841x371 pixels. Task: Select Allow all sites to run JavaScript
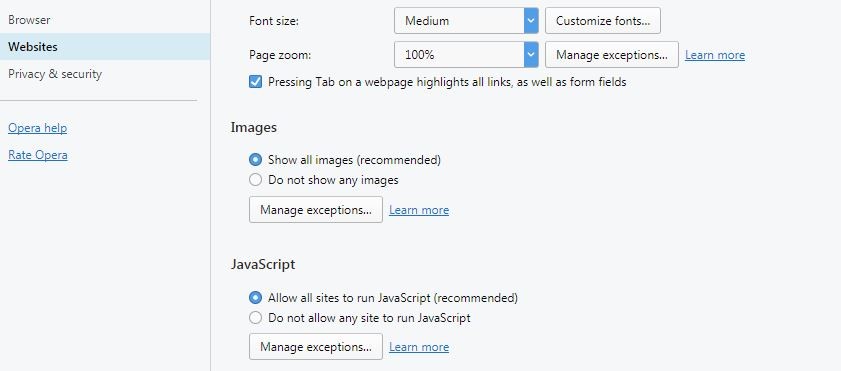click(256, 298)
